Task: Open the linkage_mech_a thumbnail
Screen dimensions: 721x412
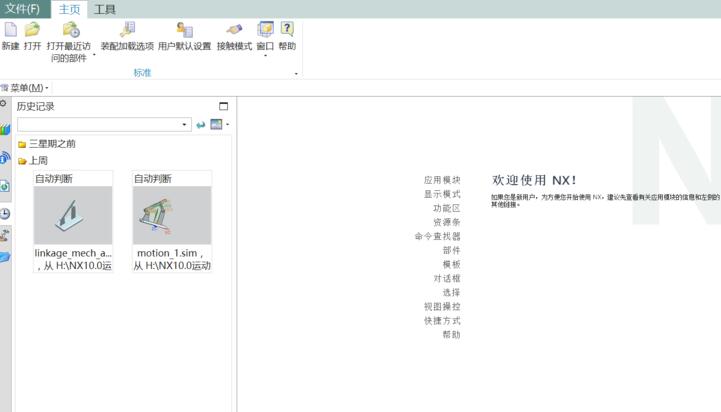Action: pos(73,215)
